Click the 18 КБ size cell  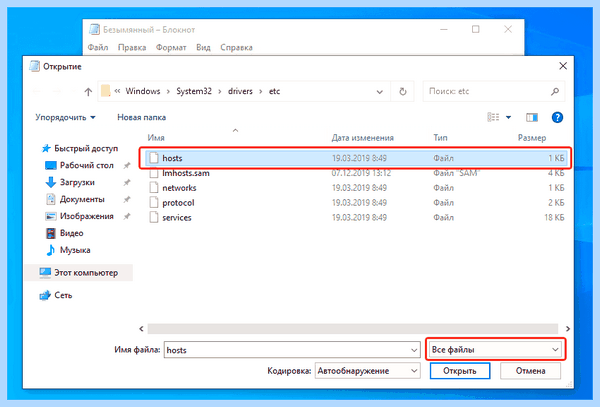click(x=554, y=217)
